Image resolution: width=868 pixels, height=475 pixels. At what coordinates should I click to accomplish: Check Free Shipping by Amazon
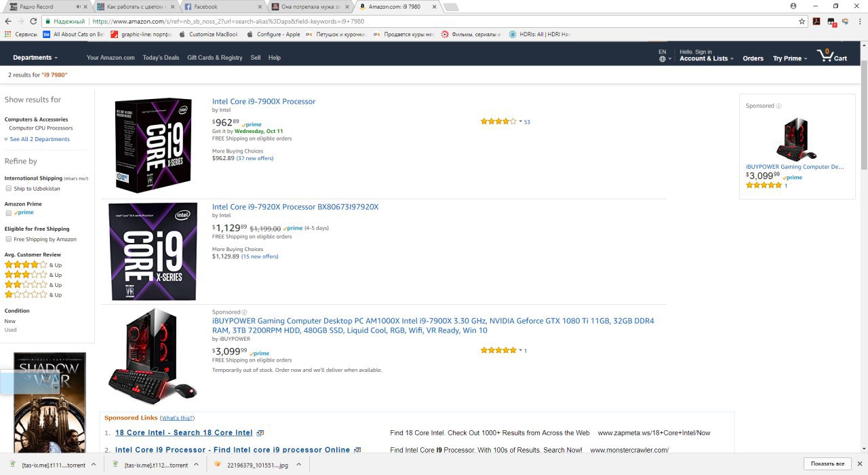(x=9, y=239)
